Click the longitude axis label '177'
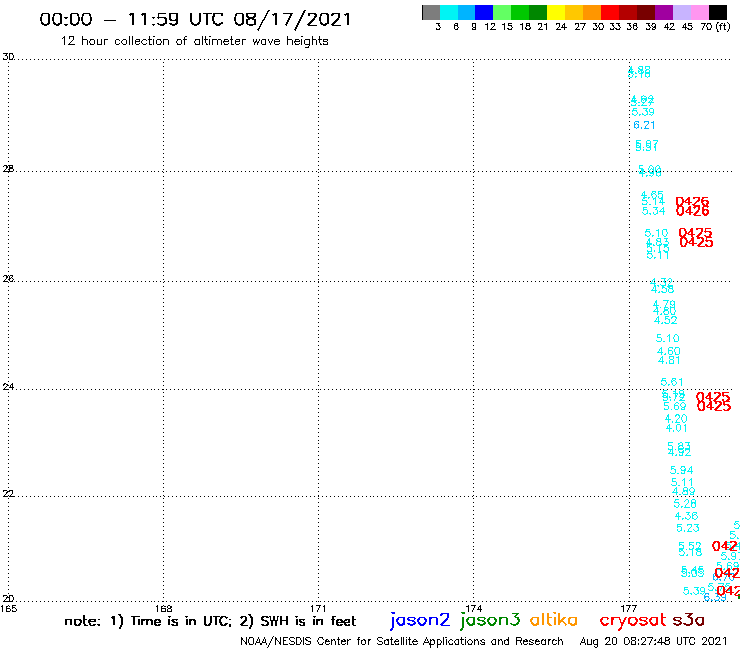 629,608
